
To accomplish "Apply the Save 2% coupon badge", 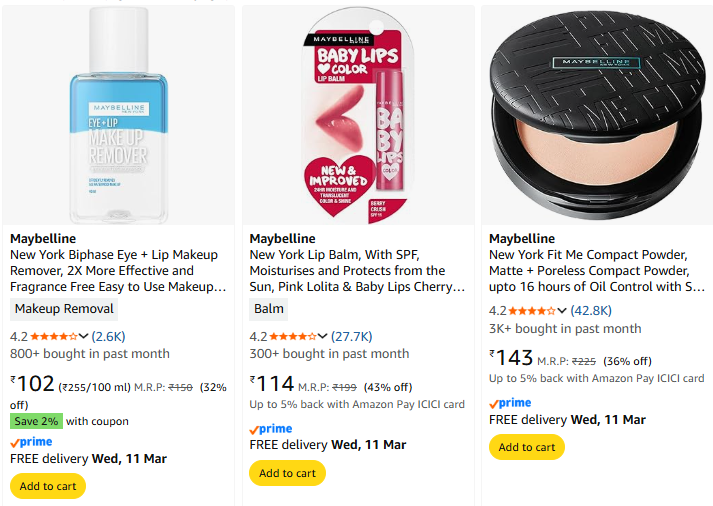I will pos(36,421).
